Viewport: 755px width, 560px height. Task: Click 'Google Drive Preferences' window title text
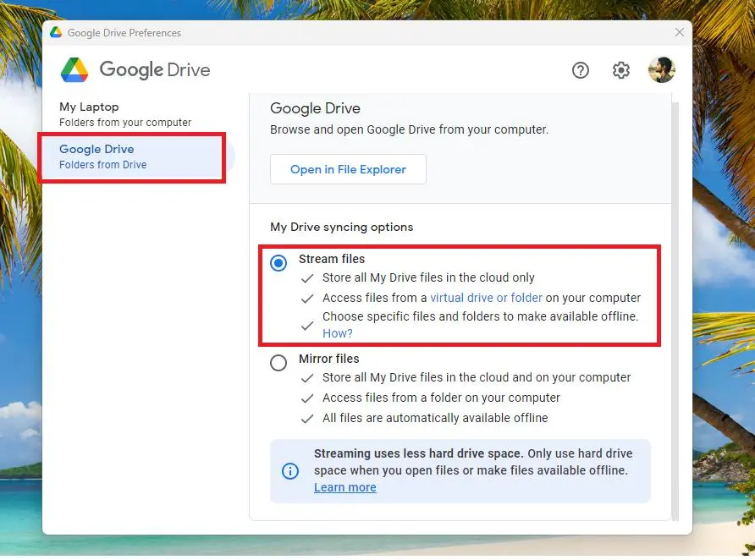(x=124, y=33)
